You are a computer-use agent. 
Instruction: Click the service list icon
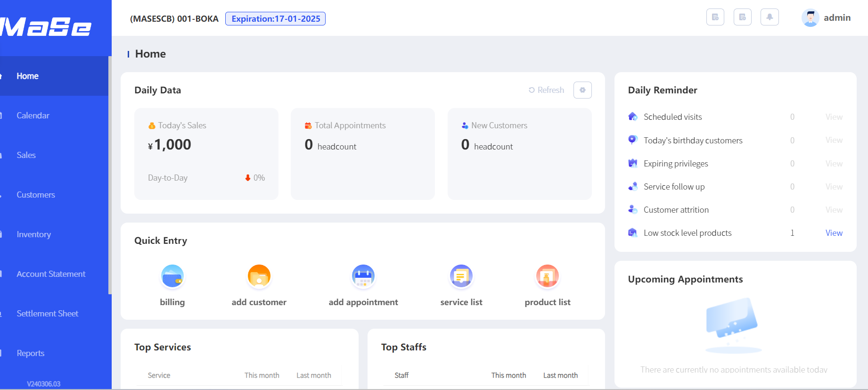click(461, 276)
